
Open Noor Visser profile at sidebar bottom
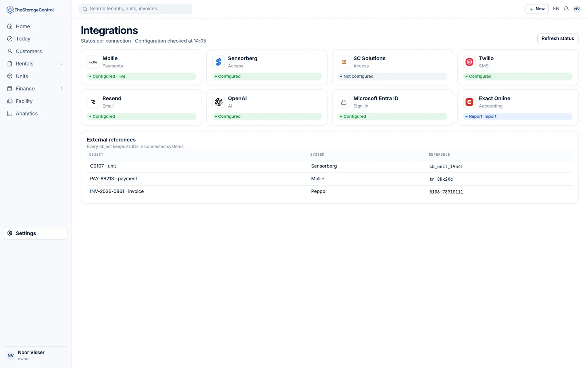tap(36, 355)
